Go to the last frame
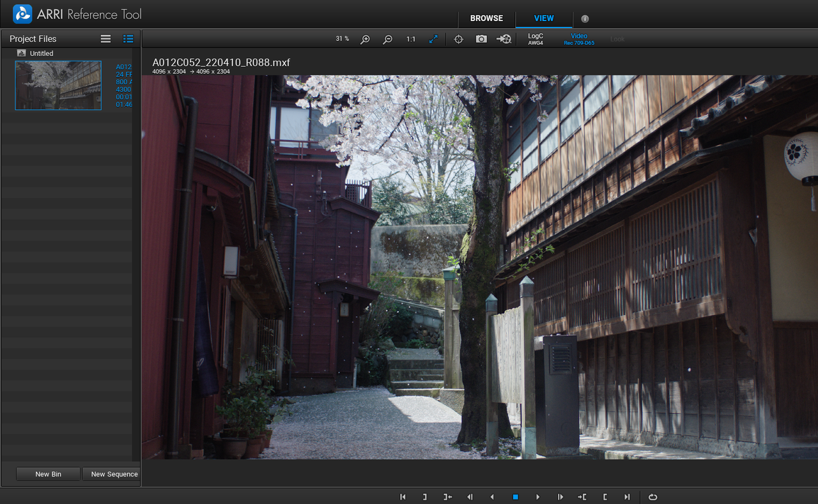Viewport: 818px width, 504px height. [x=627, y=497]
